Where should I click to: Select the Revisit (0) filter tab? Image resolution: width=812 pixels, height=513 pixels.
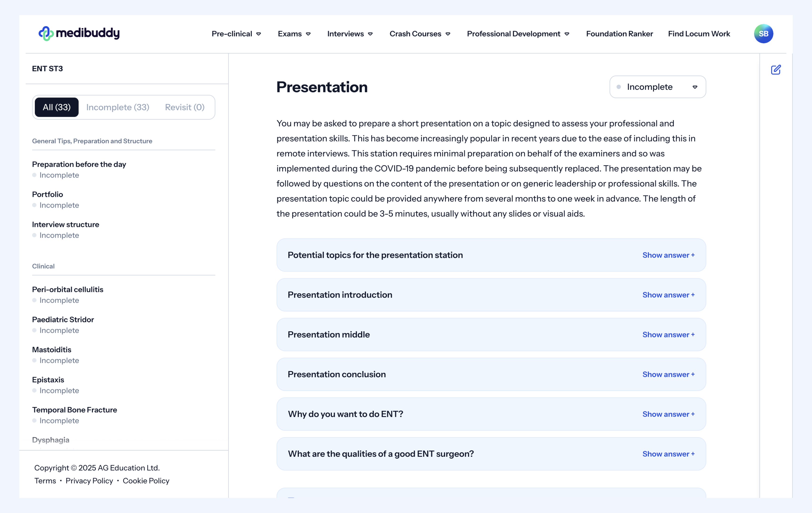coord(185,107)
